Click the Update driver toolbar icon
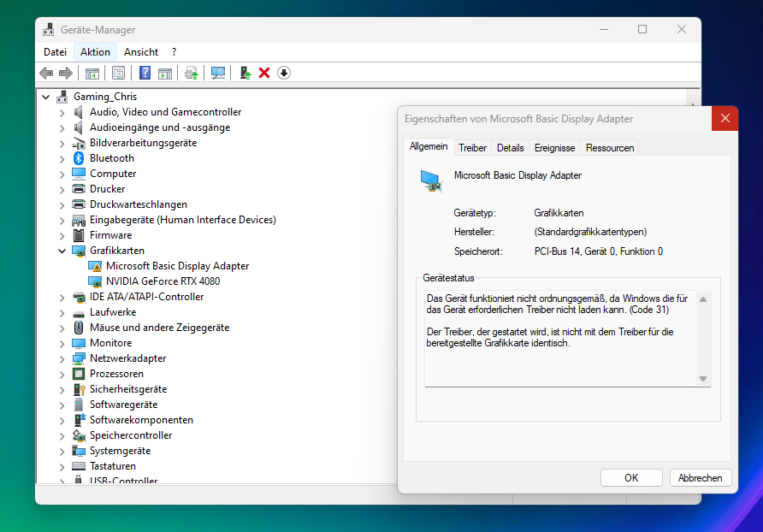Screen dimensions: 763x532 (192, 73)
